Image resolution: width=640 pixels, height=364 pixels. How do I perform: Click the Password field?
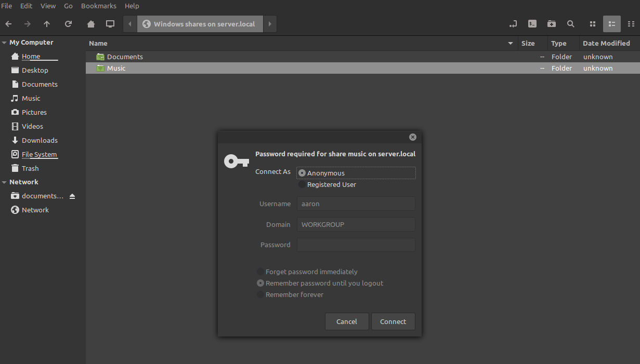tap(356, 245)
